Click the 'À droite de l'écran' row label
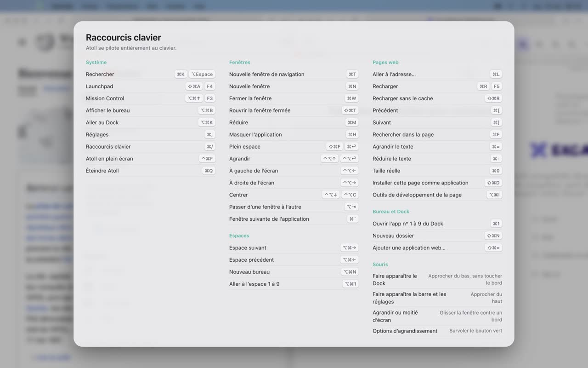Image resolution: width=588 pixels, height=368 pixels. click(252, 183)
